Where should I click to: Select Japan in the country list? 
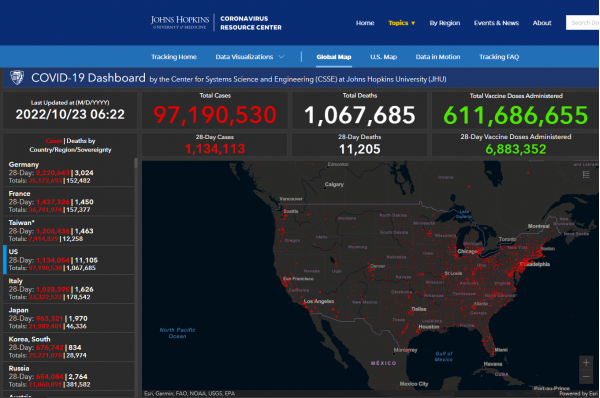point(68,318)
